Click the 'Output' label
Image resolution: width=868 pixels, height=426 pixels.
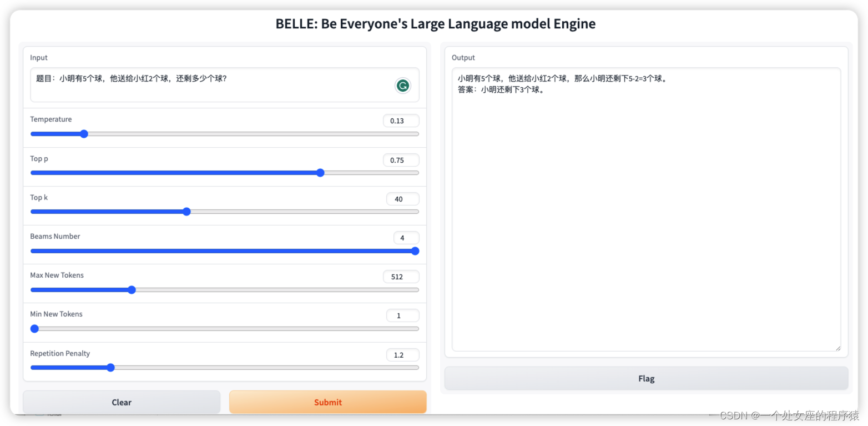click(463, 58)
